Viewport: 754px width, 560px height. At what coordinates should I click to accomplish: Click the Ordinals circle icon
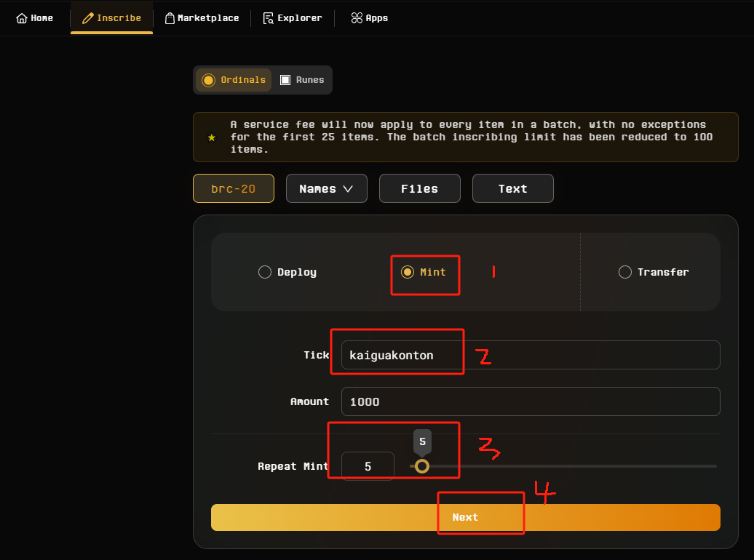click(x=209, y=80)
